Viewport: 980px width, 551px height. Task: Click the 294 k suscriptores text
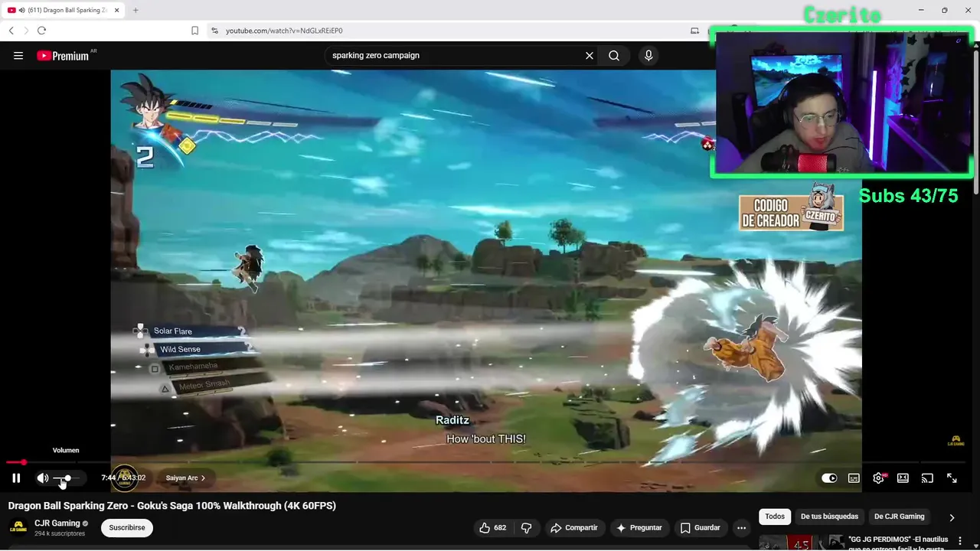(60, 534)
